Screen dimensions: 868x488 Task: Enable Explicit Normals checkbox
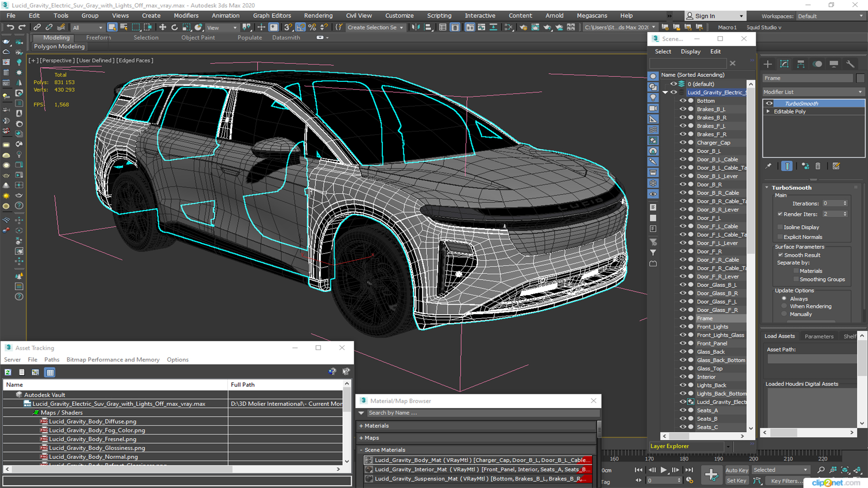pyautogui.click(x=780, y=237)
